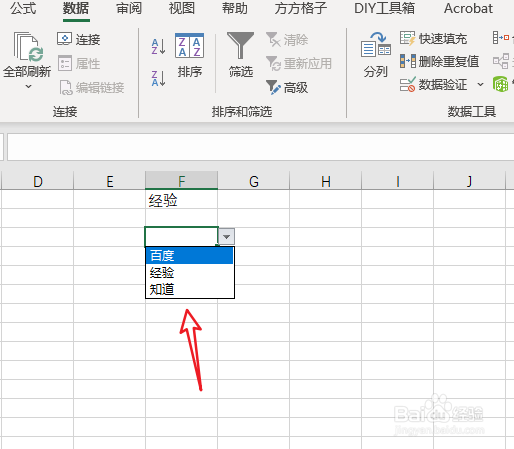The width and height of the screenshot is (514, 449).
Task: Select column H header
Action: point(326,181)
